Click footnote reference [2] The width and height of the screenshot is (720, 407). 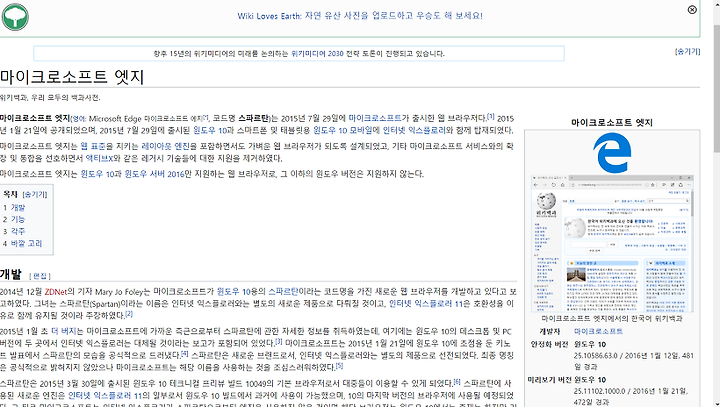point(129,314)
